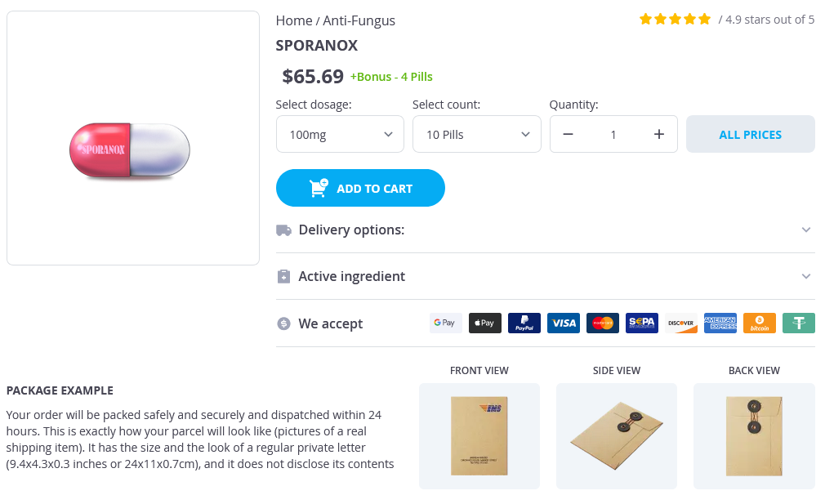Click the PayPal payment icon
Image resolution: width=825 pixels, height=504 pixels.
(x=524, y=323)
